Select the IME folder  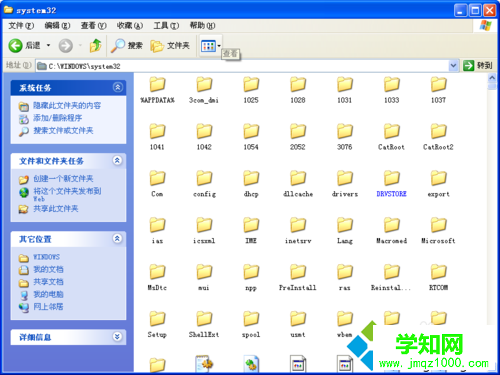pyautogui.click(x=251, y=231)
